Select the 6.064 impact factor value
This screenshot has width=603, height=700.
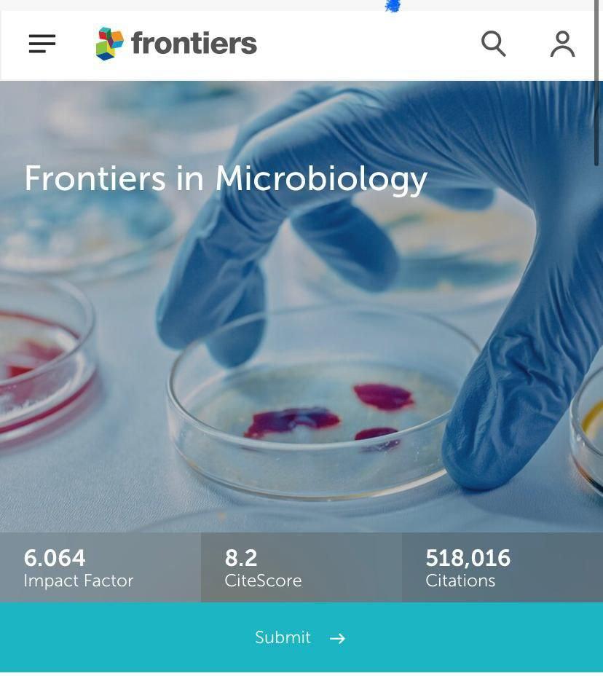tap(55, 558)
